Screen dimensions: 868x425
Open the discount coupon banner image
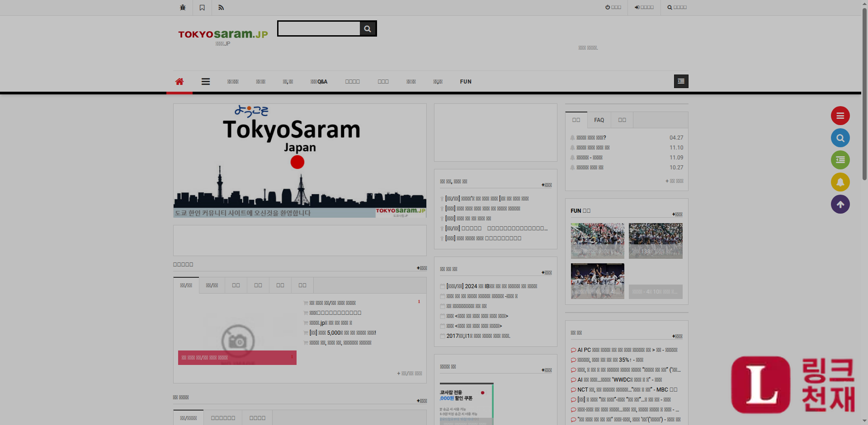point(467,404)
